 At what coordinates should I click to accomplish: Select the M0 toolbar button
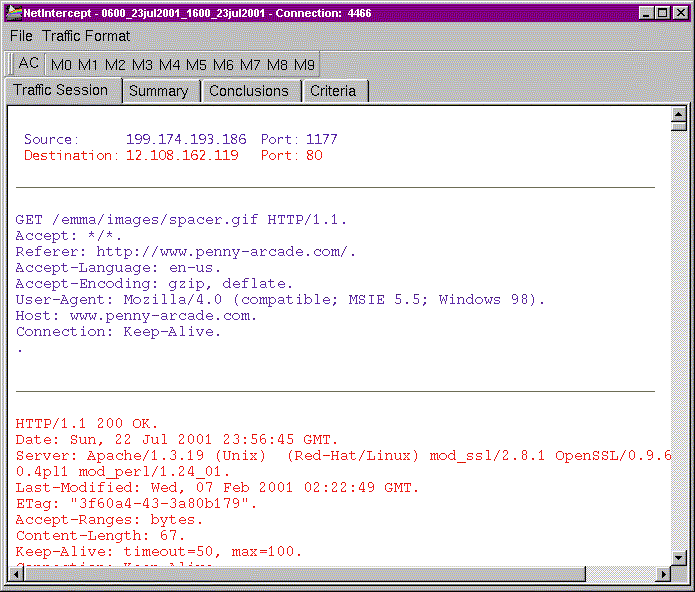[x=61, y=65]
